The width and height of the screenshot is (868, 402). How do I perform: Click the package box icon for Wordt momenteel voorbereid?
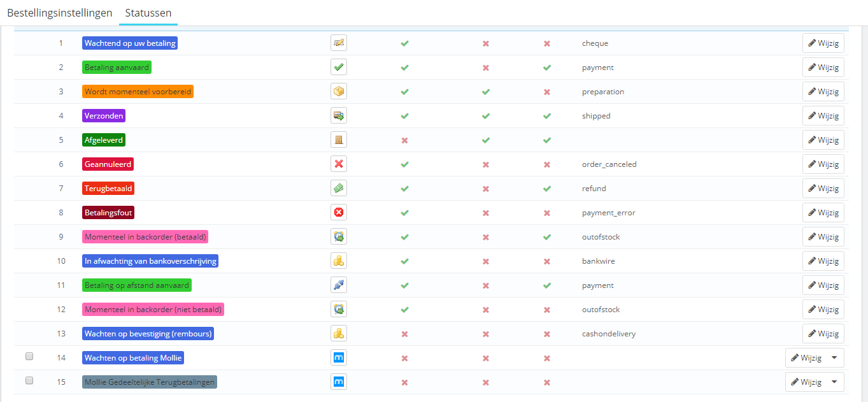[x=339, y=92]
